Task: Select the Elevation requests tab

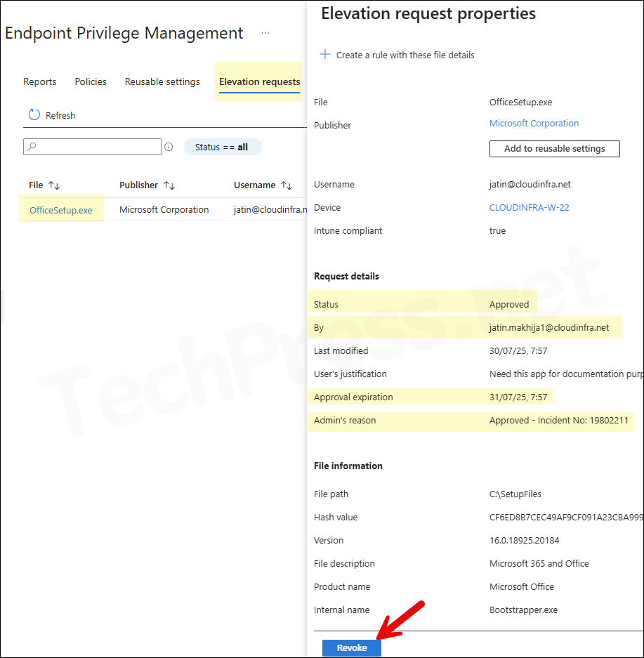Action: [x=260, y=81]
